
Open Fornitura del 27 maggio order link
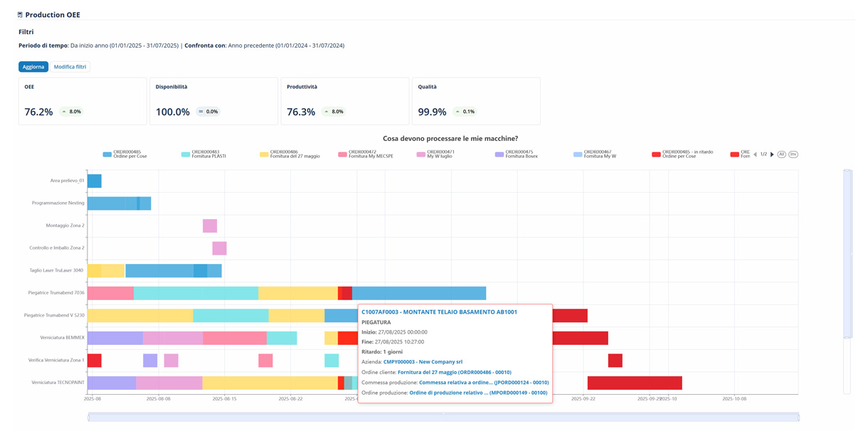coord(454,372)
